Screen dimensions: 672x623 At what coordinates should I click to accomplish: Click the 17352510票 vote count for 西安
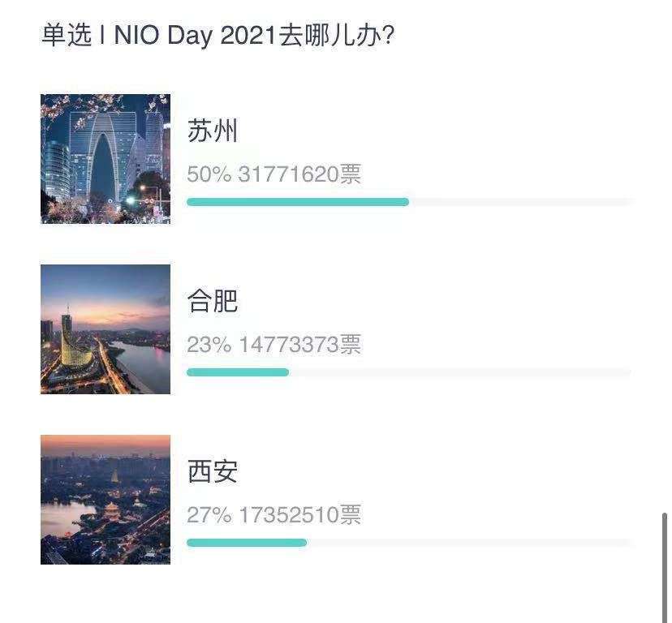(x=300, y=515)
